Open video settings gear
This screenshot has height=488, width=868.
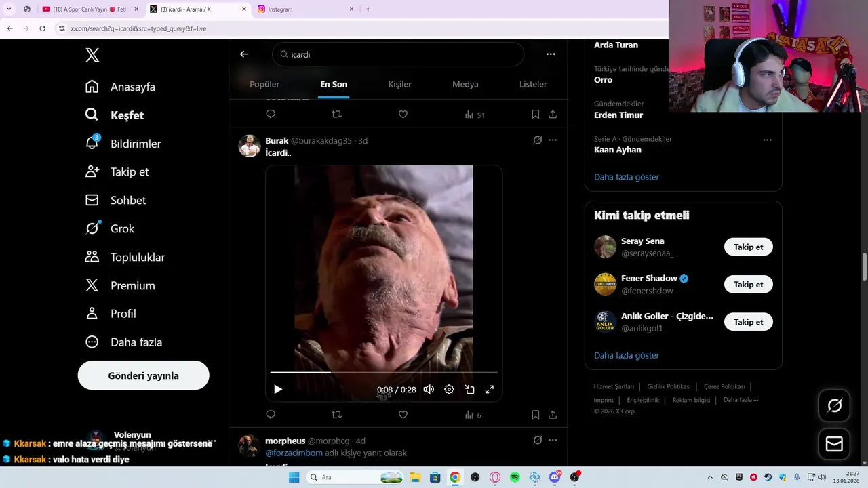449,390
